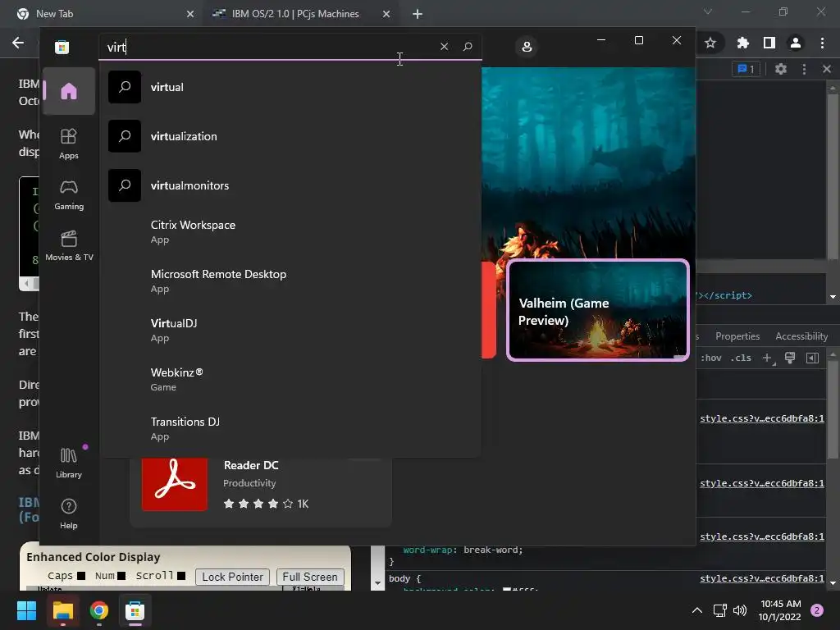The height and width of the screenshot is (630, 840).
Task: Open clock showing 10:45 AM
Action: click(780, 610)
